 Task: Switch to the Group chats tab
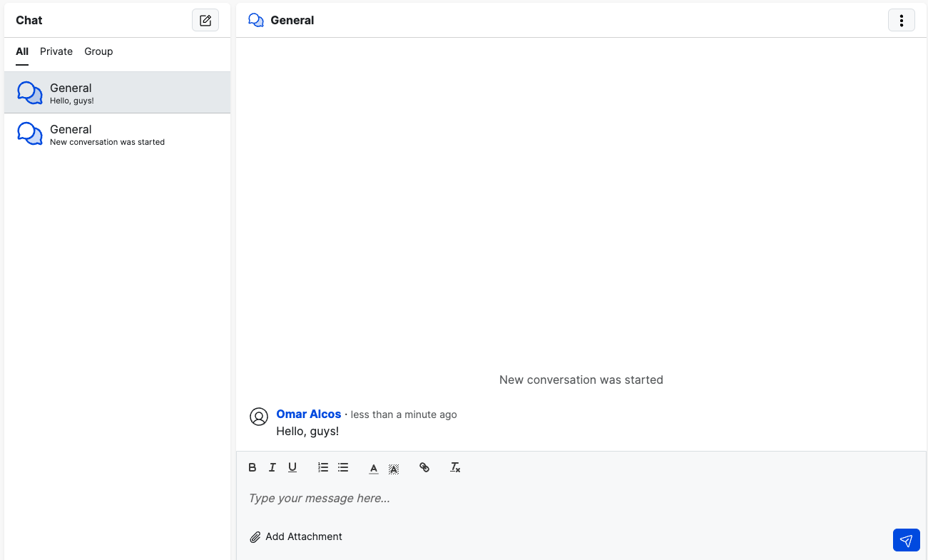(98, 51)
